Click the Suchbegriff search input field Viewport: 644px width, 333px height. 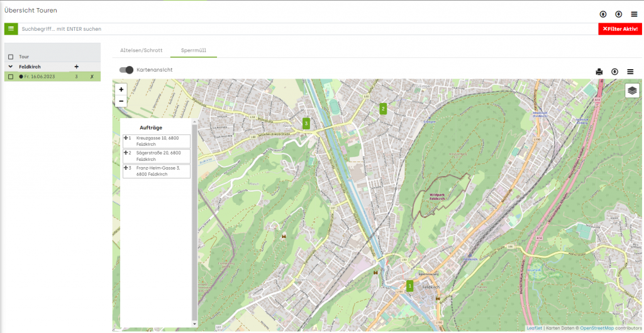pos(308,29)
